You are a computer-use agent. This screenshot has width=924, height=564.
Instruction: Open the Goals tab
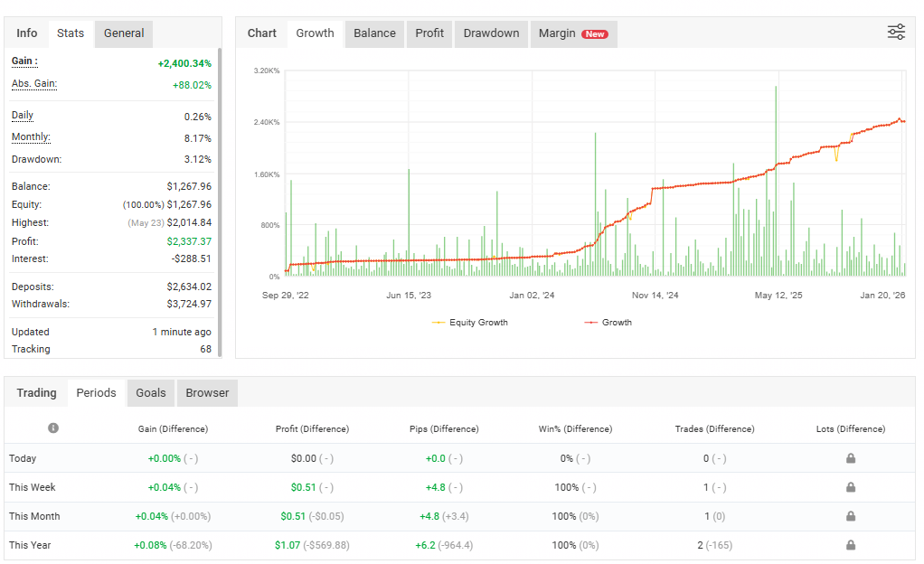(151, 393)
